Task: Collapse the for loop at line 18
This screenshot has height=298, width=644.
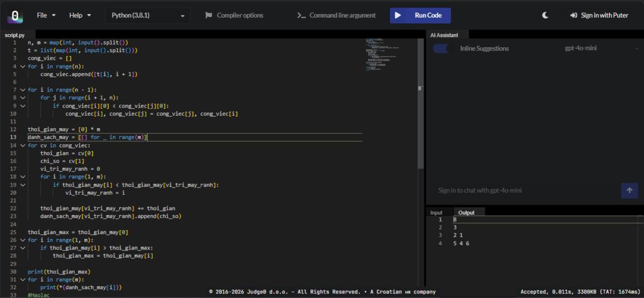Action: [x=23, y=177]
